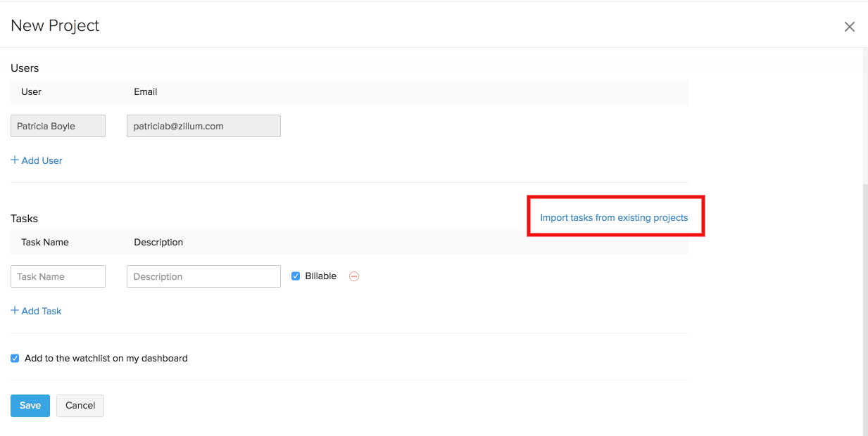Click the Users section heading

click(x=25, y=68)
